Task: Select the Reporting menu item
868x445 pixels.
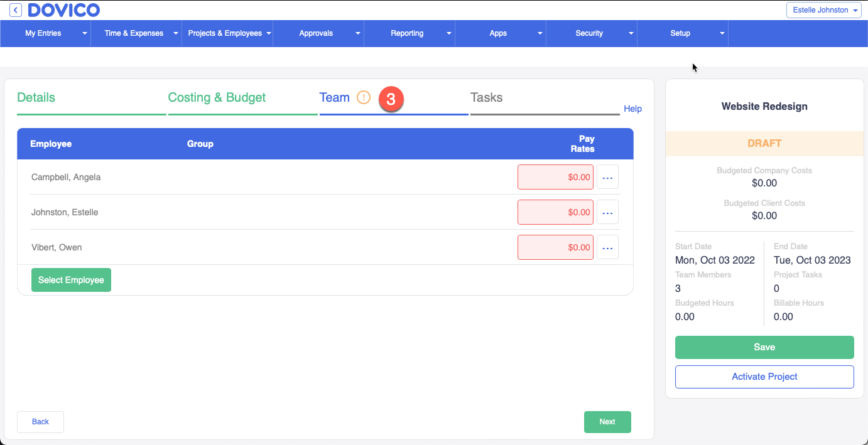Action: tap(407, 33)
